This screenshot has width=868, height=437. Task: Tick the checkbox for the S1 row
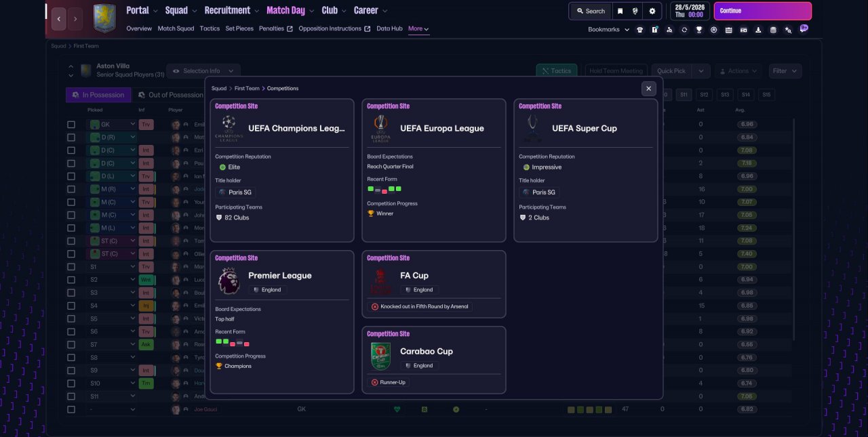(x=71, y=267)
